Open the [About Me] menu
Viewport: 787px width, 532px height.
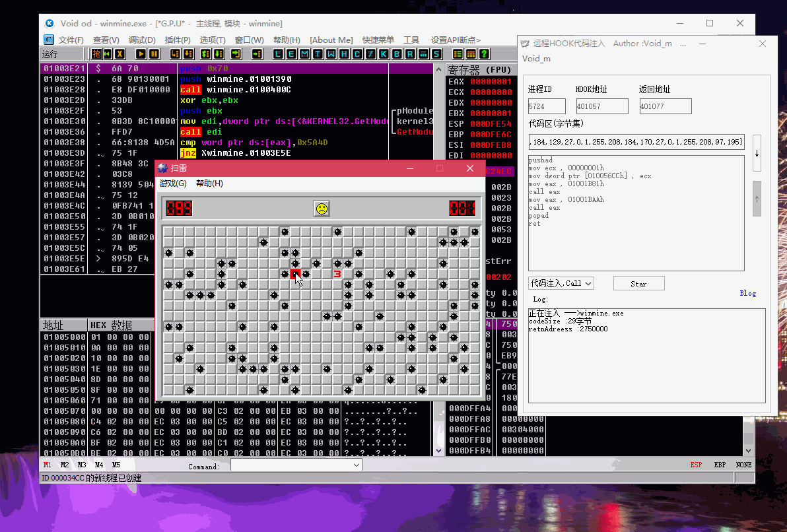coord(331,40)
